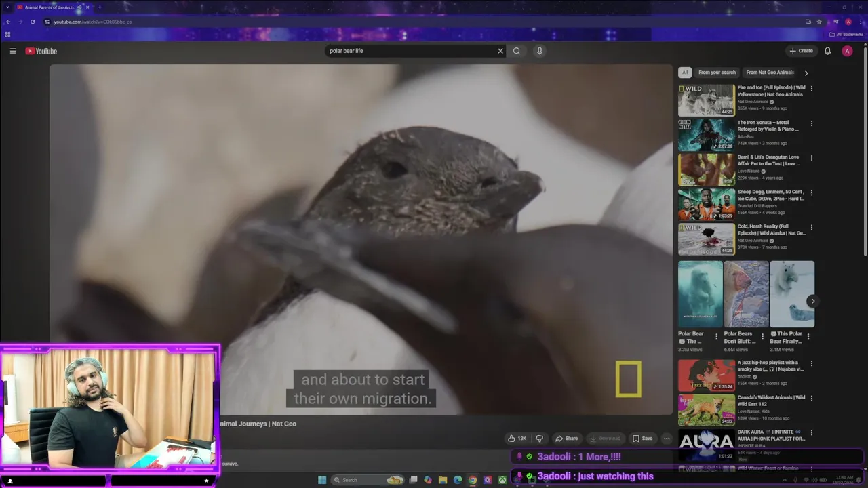Screen dimensions: 868x488
Task: Open a new browser tab
Action: pos(99,7)
